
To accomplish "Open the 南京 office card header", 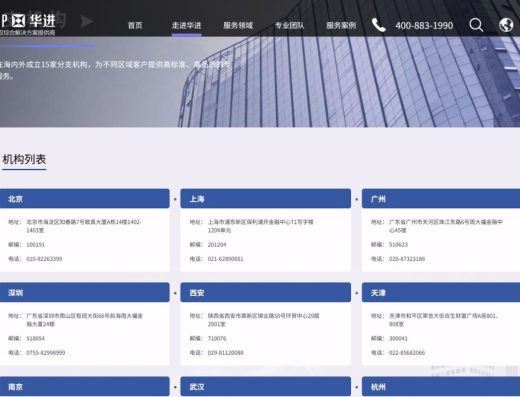I will click(x=85, y=387).
